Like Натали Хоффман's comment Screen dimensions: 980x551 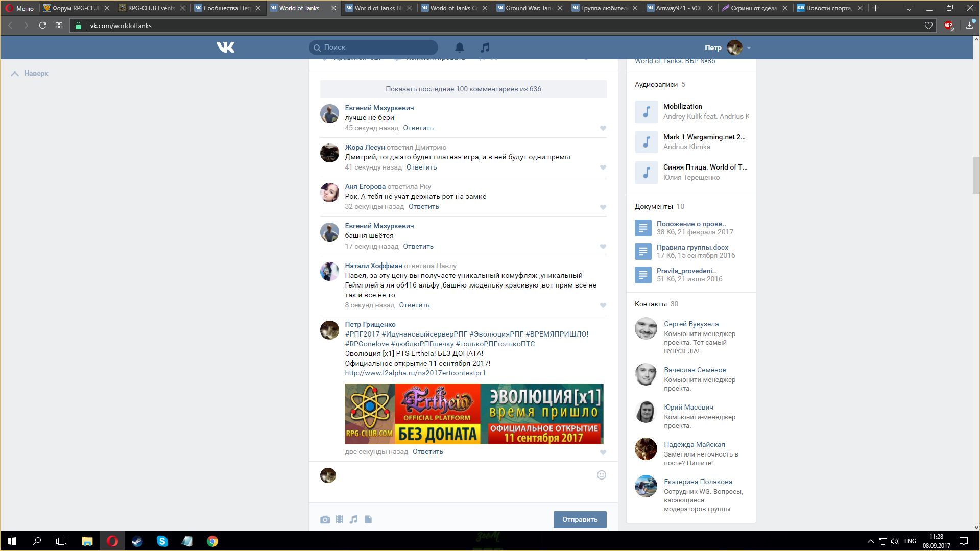click(x=603, y=305)
